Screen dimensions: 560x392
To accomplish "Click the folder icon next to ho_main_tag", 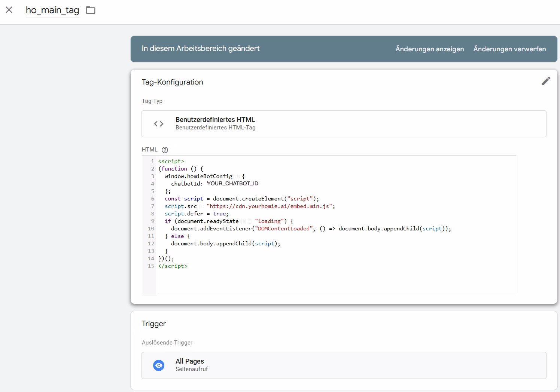I will pos(90,10).
